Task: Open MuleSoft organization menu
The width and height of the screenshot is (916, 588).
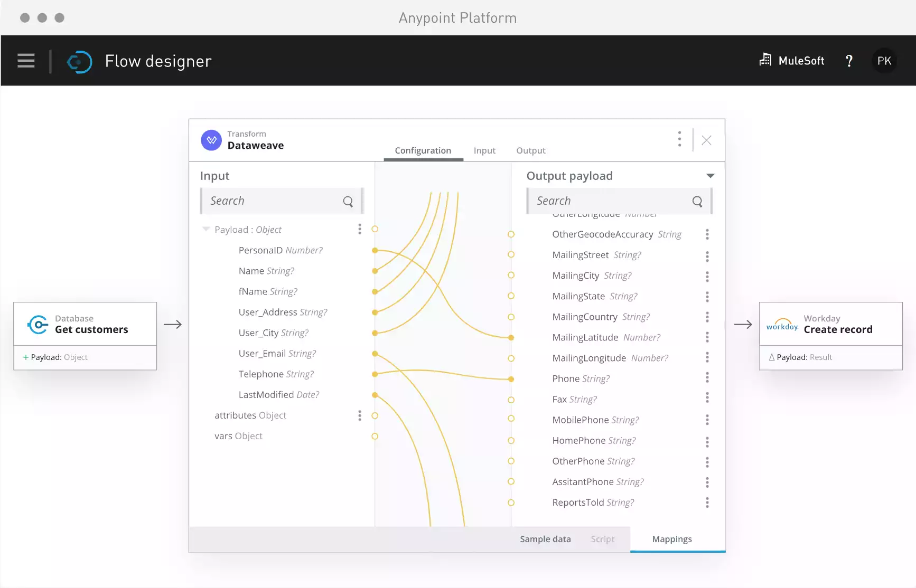Action: click(791, 60)
